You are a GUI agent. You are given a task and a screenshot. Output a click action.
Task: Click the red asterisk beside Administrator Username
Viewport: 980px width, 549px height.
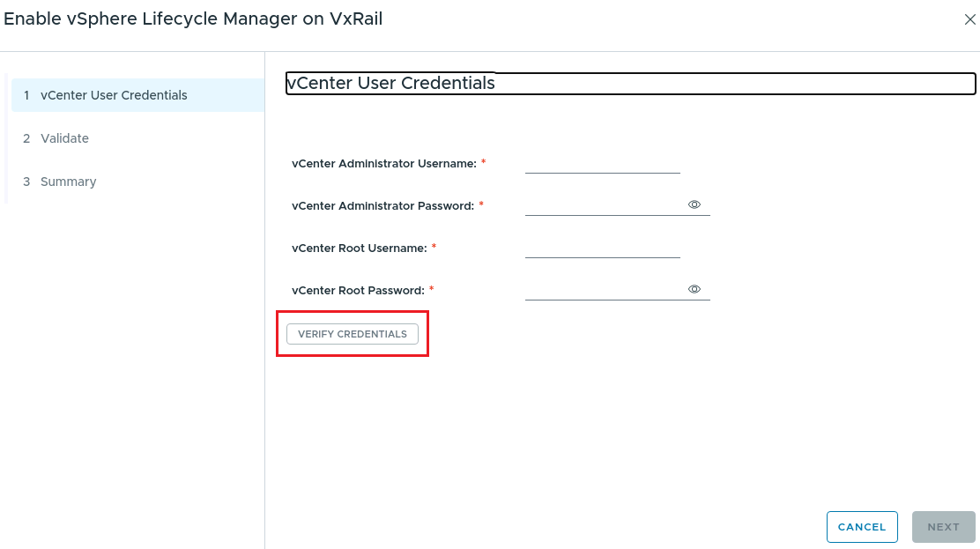tap(483, 163)
